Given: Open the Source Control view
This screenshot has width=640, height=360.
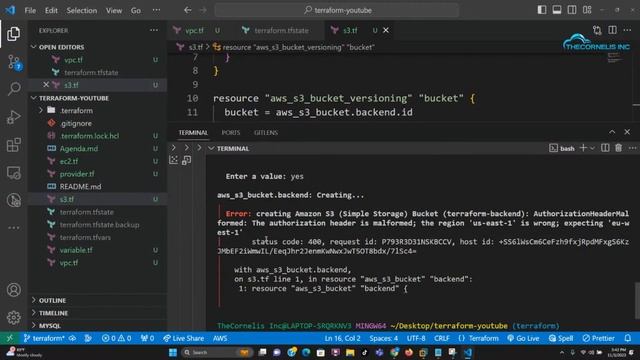Looking at the screenshot, I should (14, 62).
